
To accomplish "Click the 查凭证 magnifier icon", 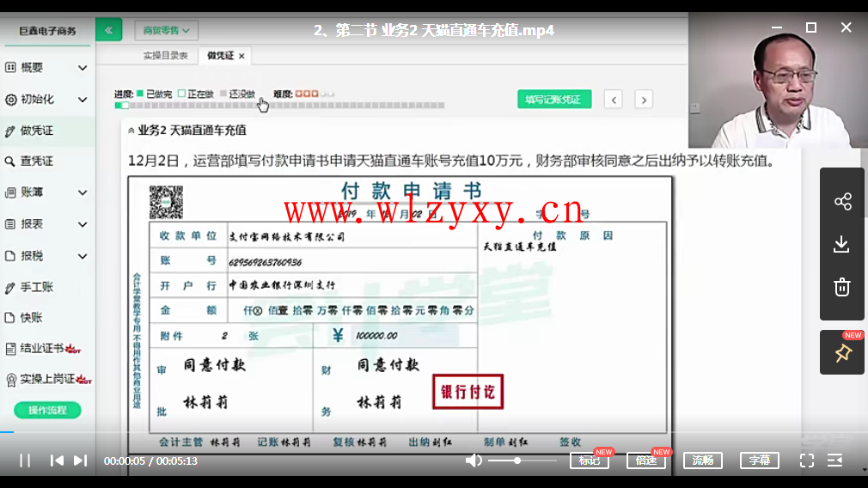I will pos(9,162).
